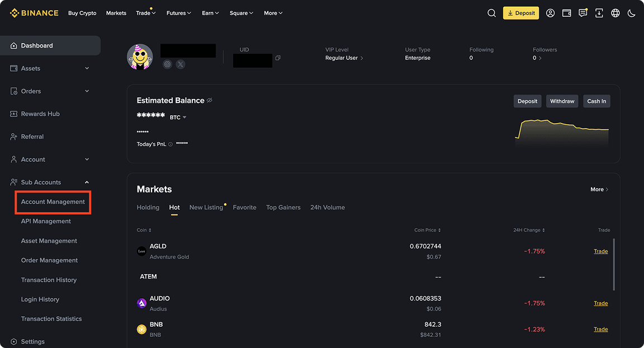The width and height of the screenshot is (644, 348).
Task: Switch theme using the moon icon
Action: (631, 13)
